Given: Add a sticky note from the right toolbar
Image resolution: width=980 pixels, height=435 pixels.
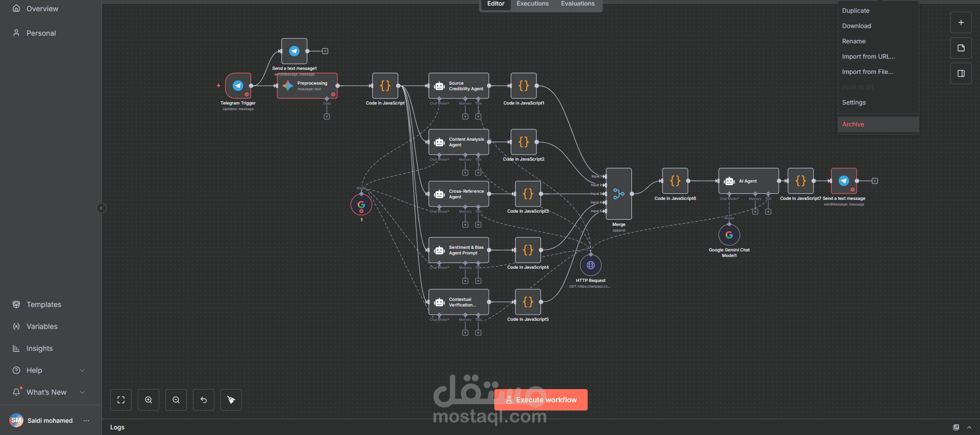Looking at the screenshot, I should coord(961,48).
